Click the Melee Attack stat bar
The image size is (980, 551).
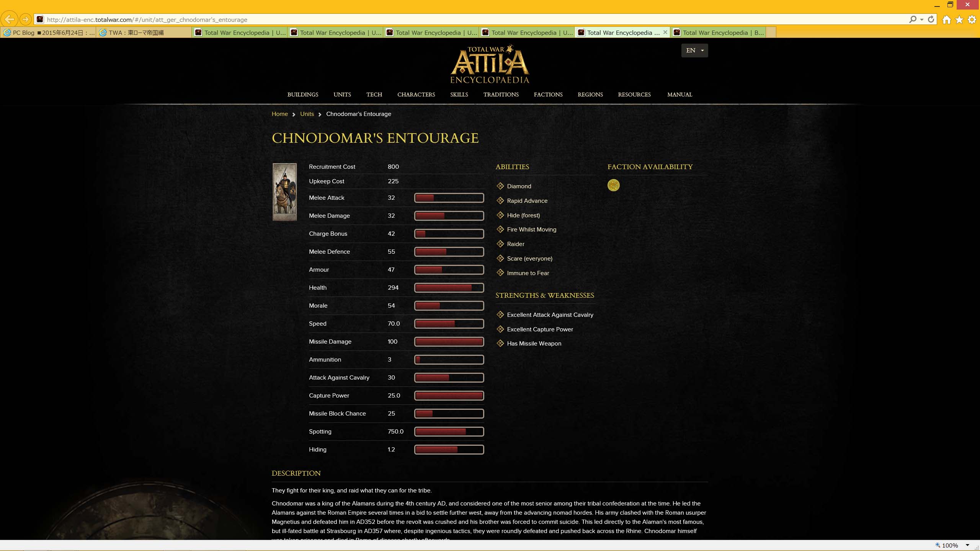[x=449, y=198]
